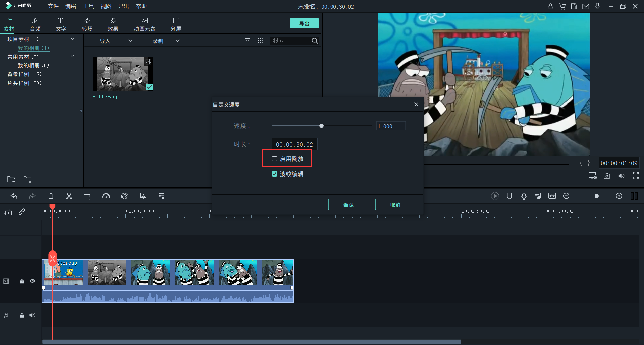Hide video track 1 with eye icon
644x345 pixels.
[32, 281]
